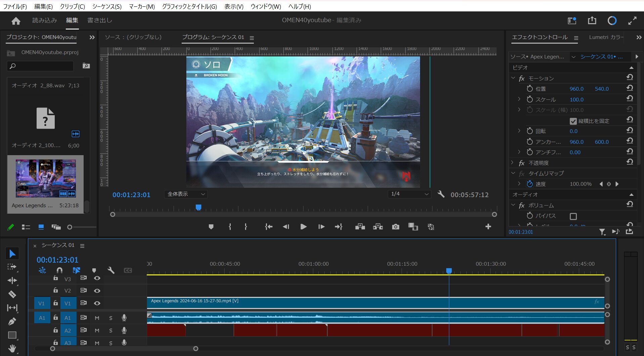Open the Quick Export share icon
This screenshot has height=356, width=644.
pos(592,20)
